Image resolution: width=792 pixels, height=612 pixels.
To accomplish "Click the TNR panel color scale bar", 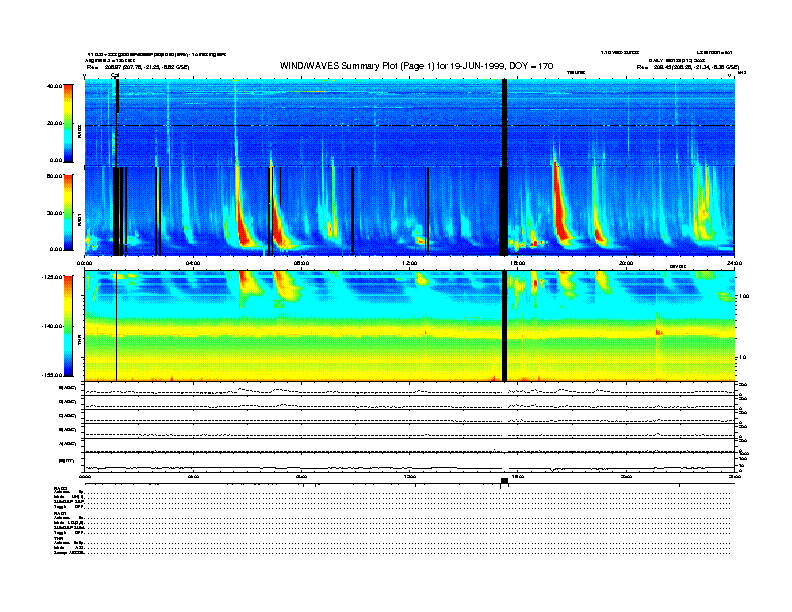I will [x=68, y=326].
